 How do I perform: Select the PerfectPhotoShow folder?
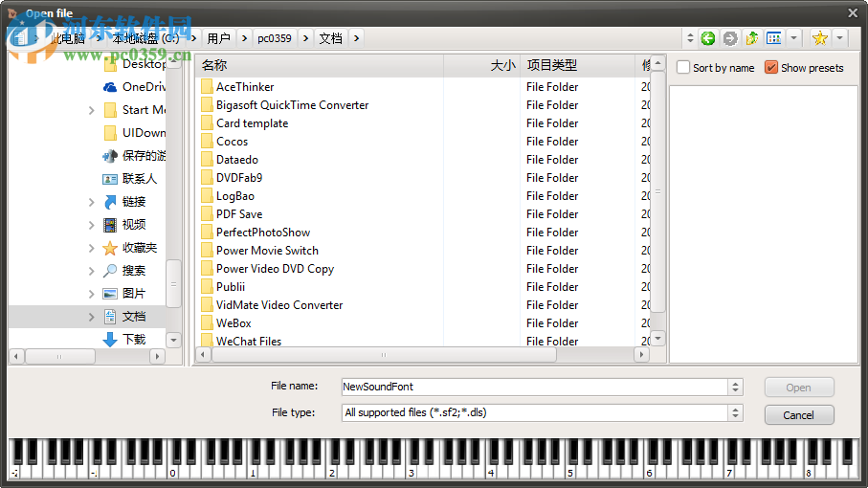point(256,233)
